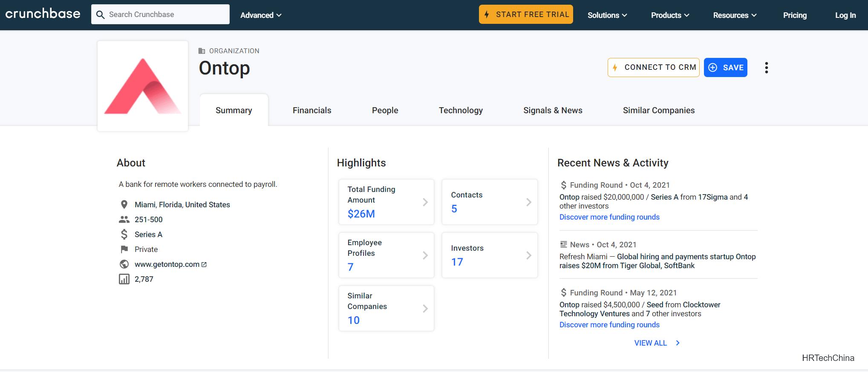Click the Crunchbase logo
This screenshot has height=372, width=868.
pos(43,14)
